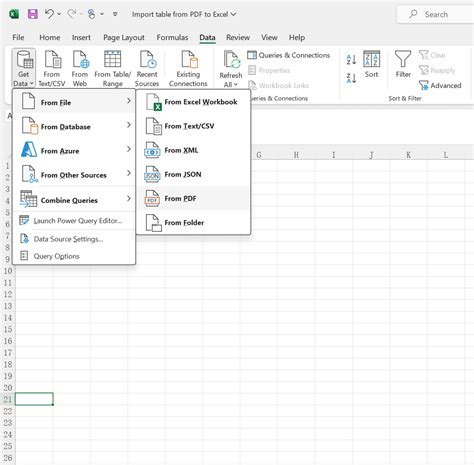The width and height of the screenshot is (474, 465).
Task: Open Advanced filter options
Action: 440,85
